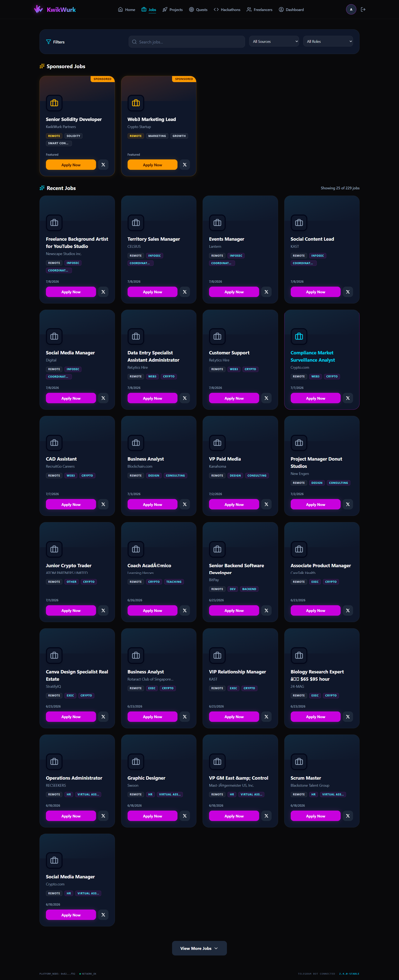
Task: Open the user avatar 'A' profile
Action: pyautogui.click(x=351, y=10)
